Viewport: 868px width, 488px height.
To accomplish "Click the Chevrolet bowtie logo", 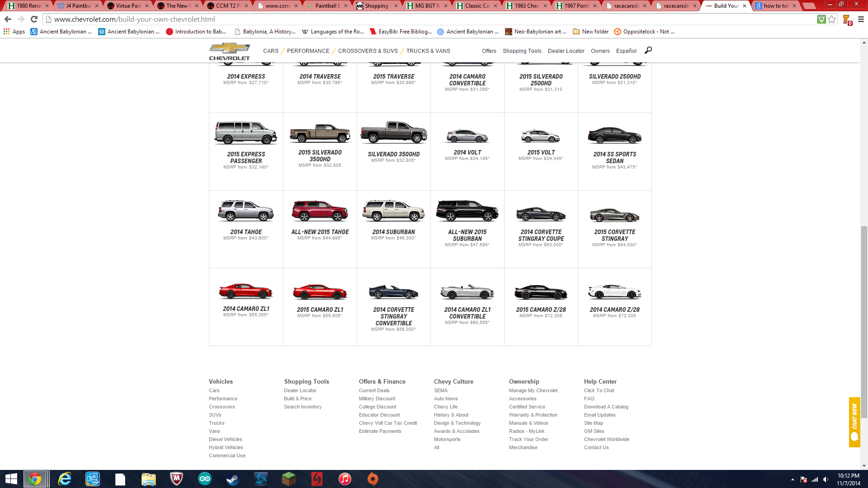I will tap(229, 51).
